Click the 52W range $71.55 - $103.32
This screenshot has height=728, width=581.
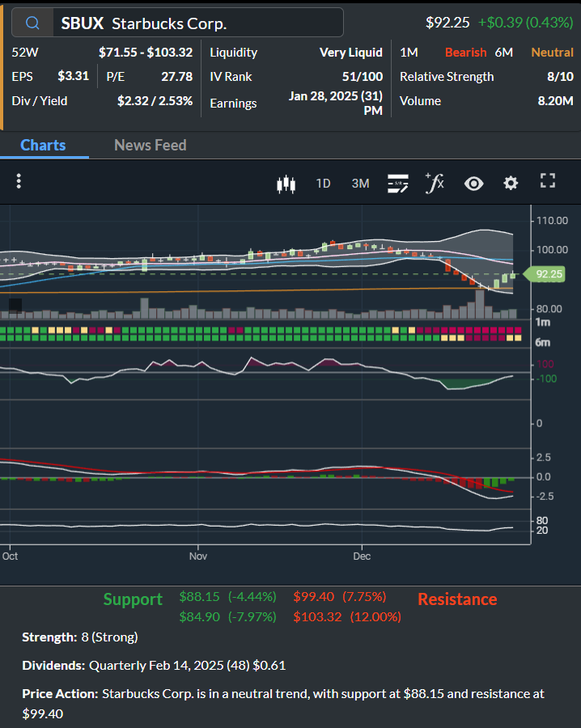tap(146, 53)
